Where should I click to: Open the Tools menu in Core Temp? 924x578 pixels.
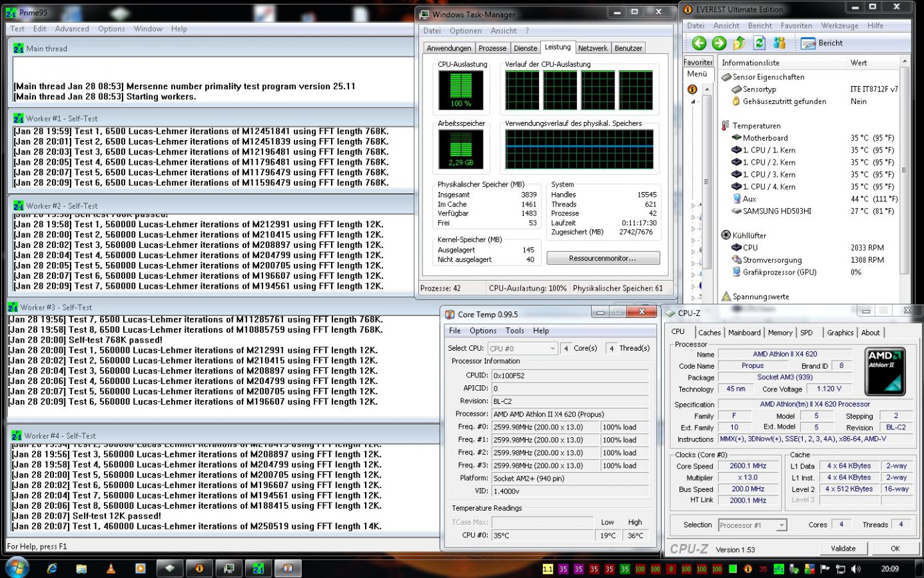click(514, 331)
